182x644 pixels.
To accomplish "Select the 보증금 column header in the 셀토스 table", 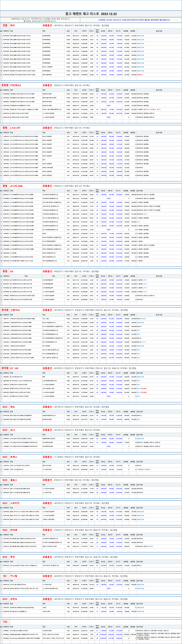I will [103, 485].
